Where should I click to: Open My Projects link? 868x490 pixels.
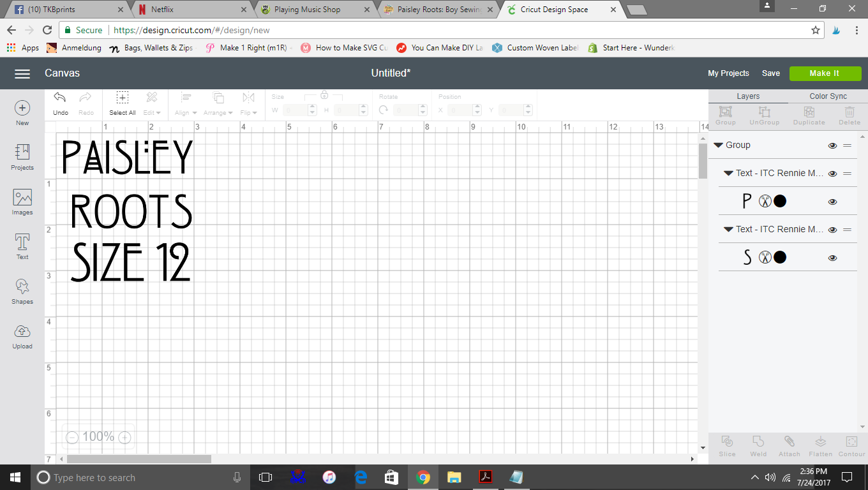click(x=728, y=73)
